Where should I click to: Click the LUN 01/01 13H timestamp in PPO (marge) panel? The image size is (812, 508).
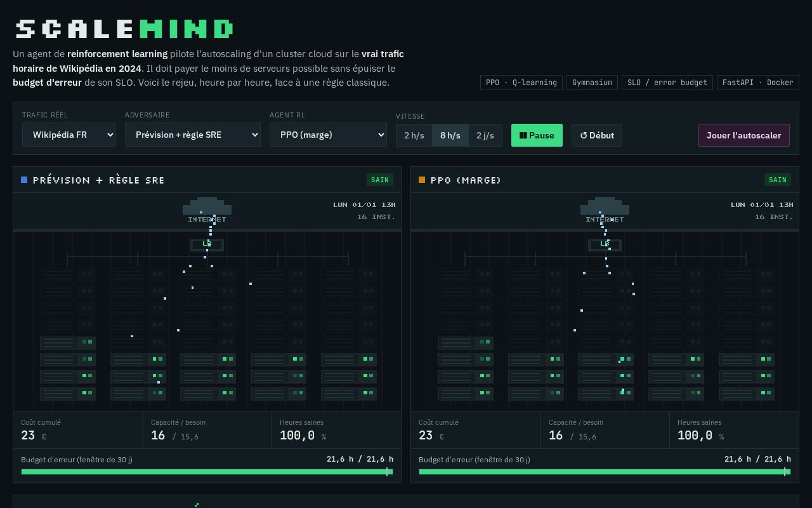(762, 204)
